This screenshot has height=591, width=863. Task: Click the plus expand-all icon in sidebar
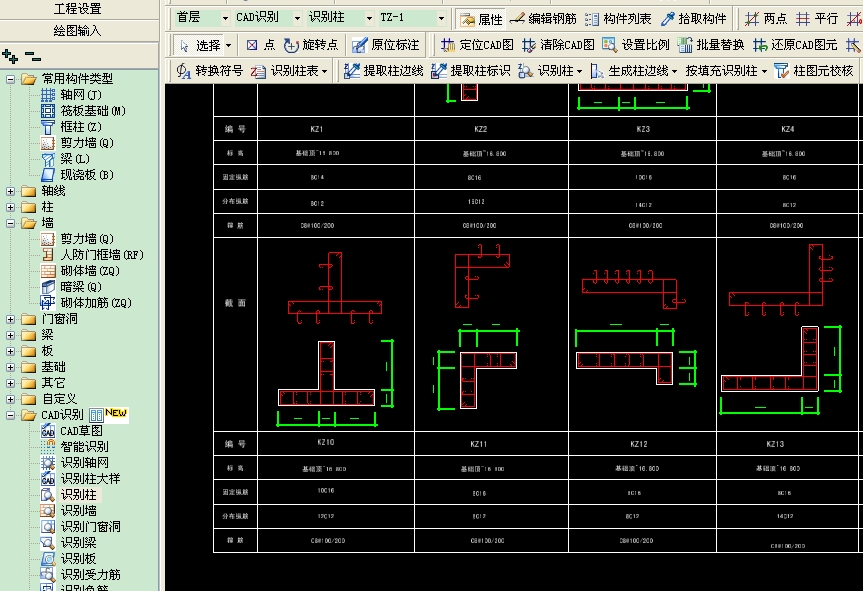point(10,56)
